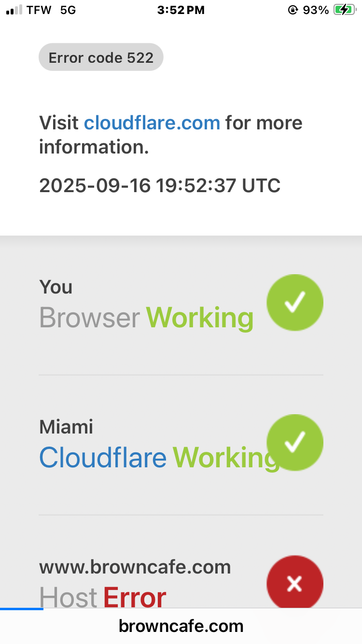
Task: Tap the charging battery icon
Action: click(344, 10)
